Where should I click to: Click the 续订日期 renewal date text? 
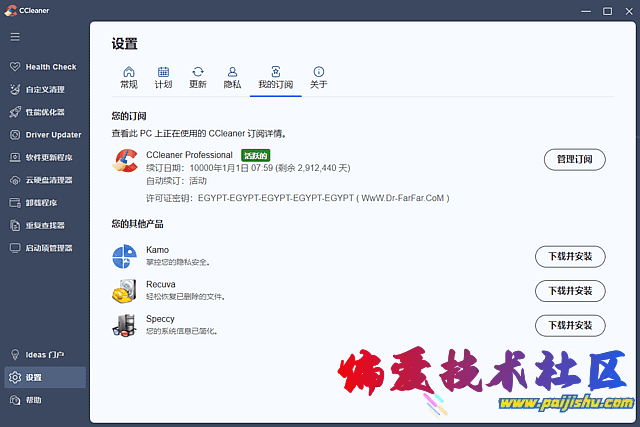point(248,168)
